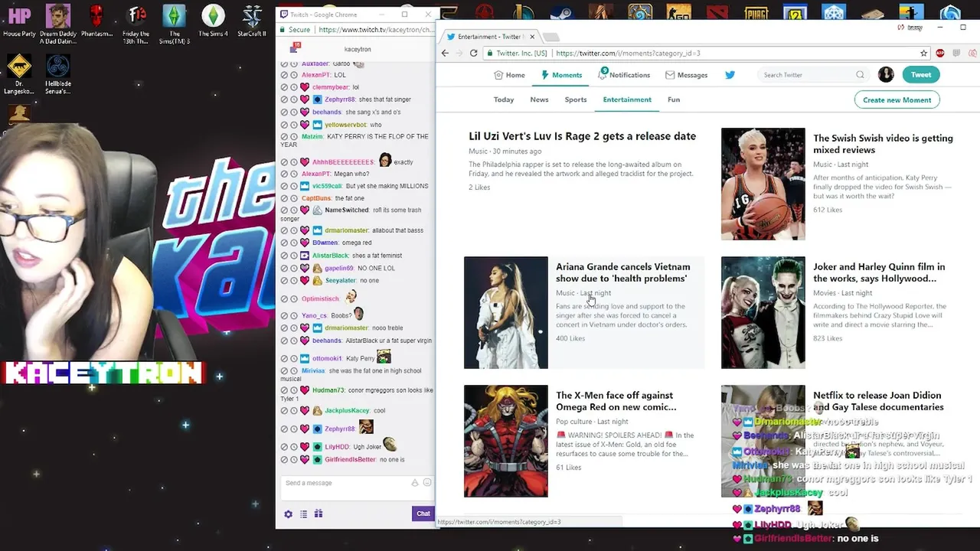Click username AlistarBlack in chat
Viewport: 980px width, 551px height.
330,256
